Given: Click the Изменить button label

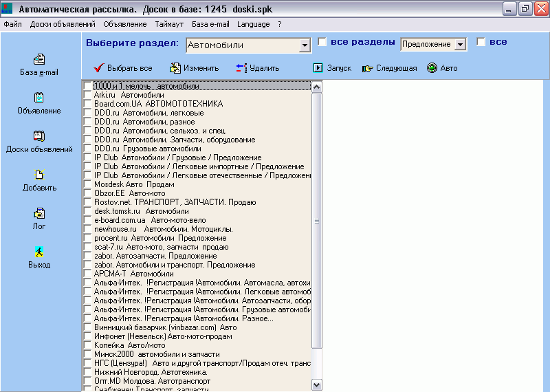Looking at the screenshot, I should (201, 68).
